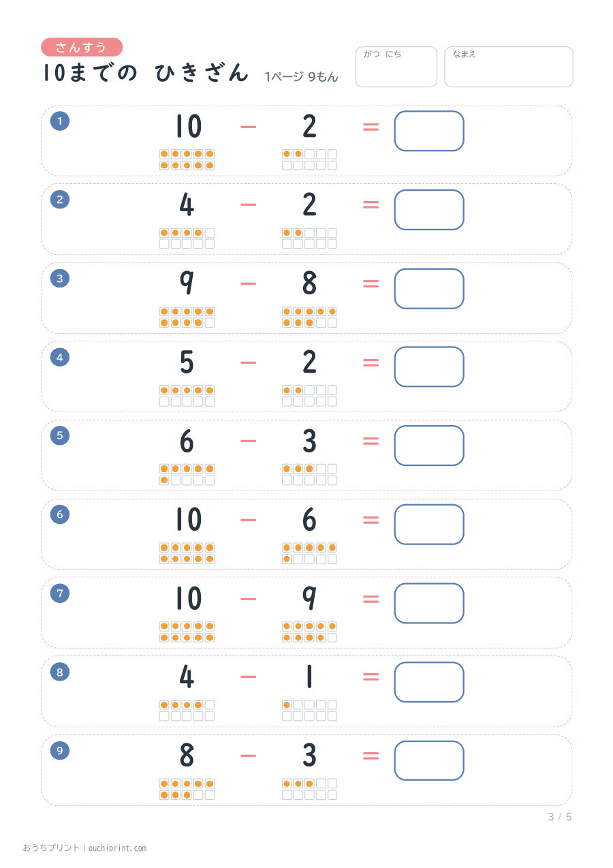Click the number 5 problem badge
Image resolution: width=613 pixels, height=868 pixels.
[60, 435]
